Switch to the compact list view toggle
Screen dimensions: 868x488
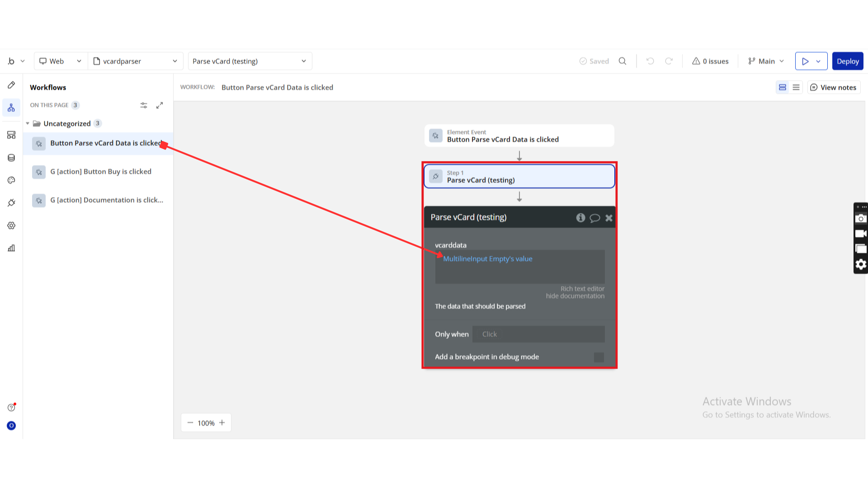pyautogui.click(x=796, y=87)
